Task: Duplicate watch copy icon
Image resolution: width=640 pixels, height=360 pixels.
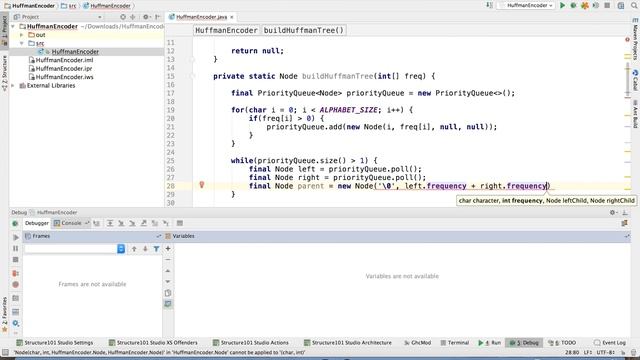Action: click(168, 293)
